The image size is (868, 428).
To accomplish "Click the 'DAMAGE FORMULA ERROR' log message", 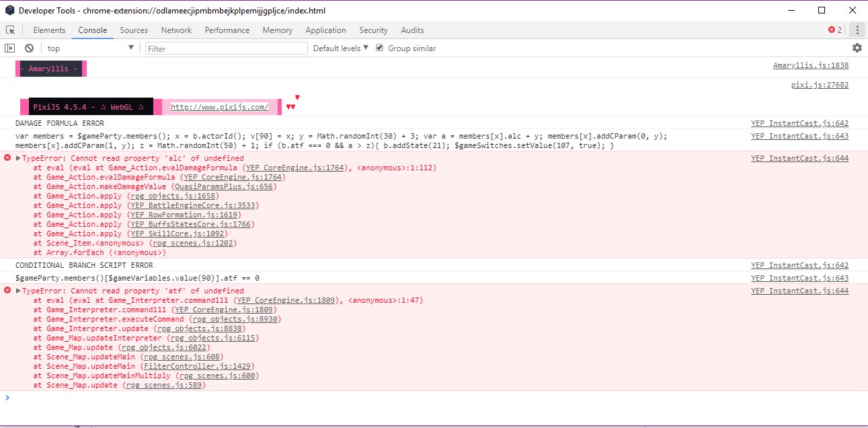I will click(60, 123).
